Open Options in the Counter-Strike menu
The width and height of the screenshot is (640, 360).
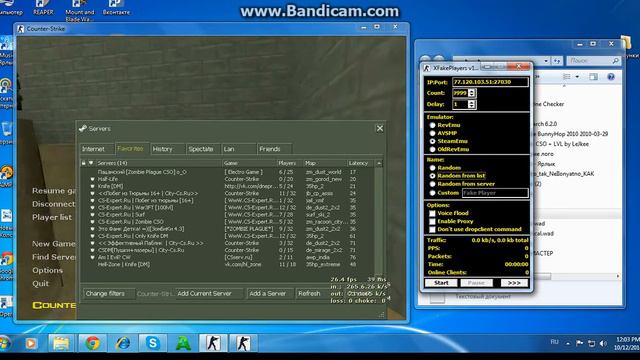[x=47, y=270]
